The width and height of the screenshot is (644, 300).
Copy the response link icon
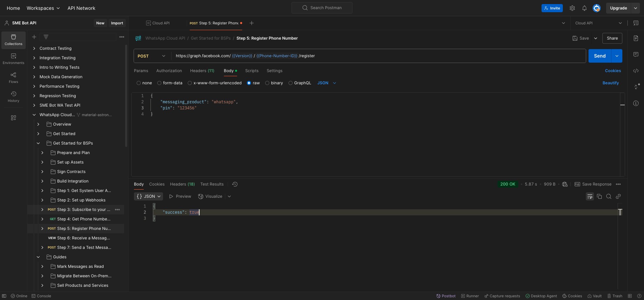(618, 196)
